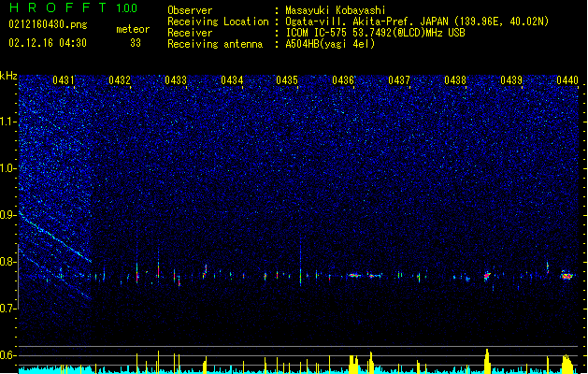The width and height of the screenshot is (588, 374).
Task: Click the 1.1 kHz axis label
Action: 7,122
